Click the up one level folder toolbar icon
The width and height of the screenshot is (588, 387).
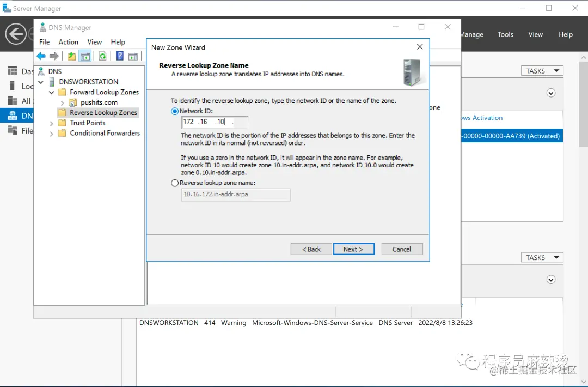tap(71, 56)
